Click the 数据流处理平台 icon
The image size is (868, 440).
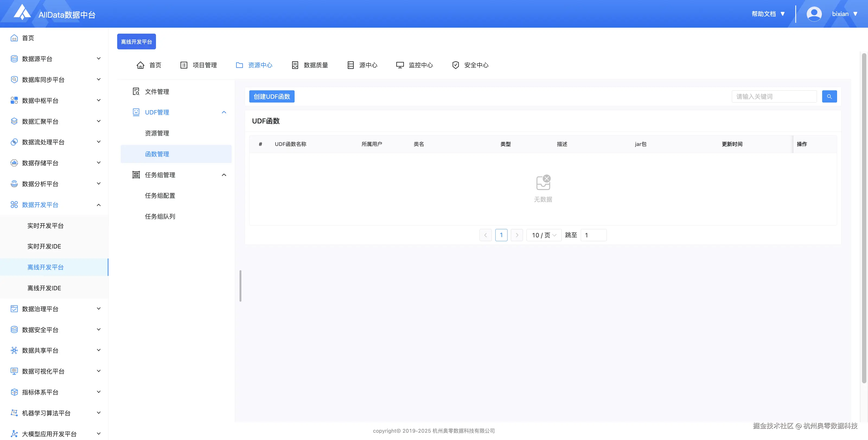point(14,142)
